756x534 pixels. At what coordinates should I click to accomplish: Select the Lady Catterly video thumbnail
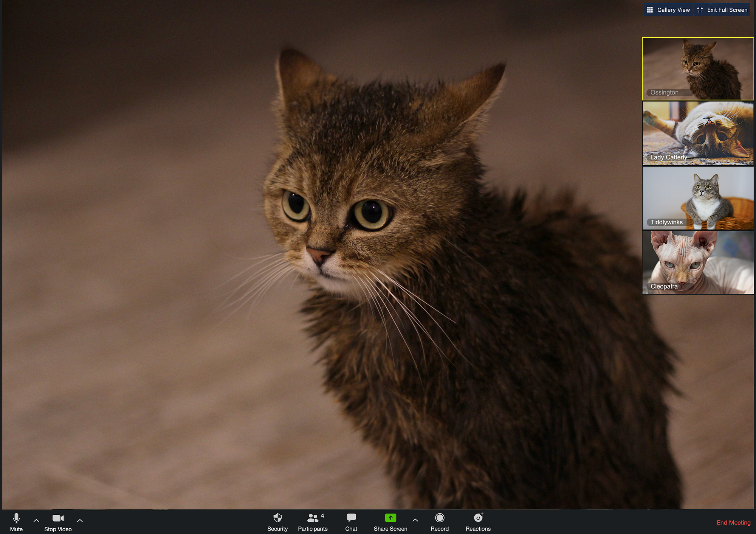pos(698,133)
